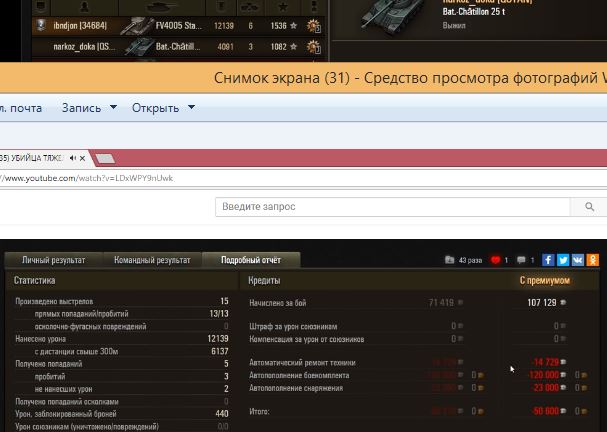Click the Кредиты section header
This screenshot has width=607, height=432.
[264, 280]
